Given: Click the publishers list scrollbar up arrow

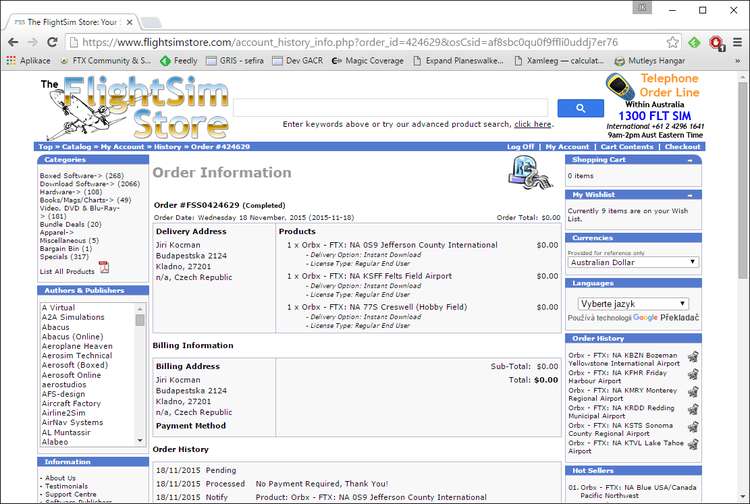Looking at the screenshot, I should click(140, 308).
